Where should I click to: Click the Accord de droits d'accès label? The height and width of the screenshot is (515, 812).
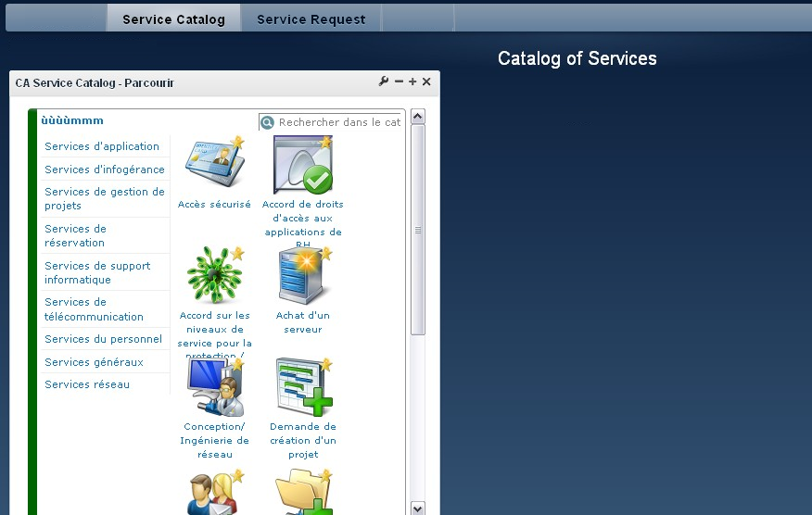303,223
